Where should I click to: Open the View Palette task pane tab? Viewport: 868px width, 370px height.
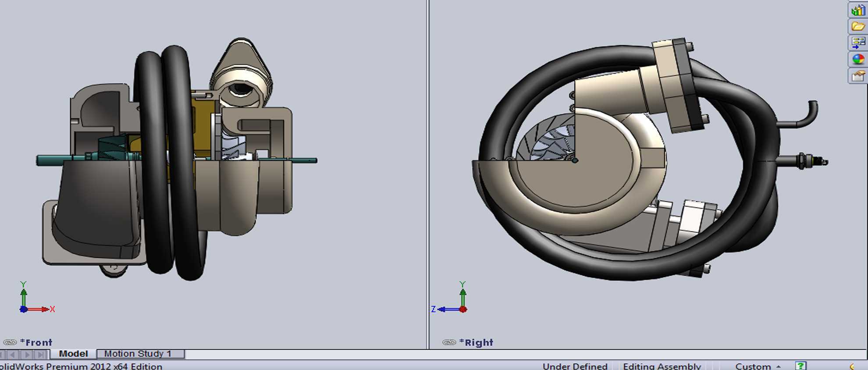click(x=857, y=43)
